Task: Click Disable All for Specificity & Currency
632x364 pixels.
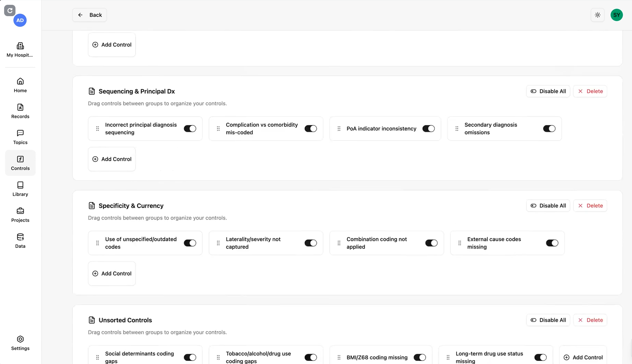Action: pyautogui.click(x=548, y=206)
